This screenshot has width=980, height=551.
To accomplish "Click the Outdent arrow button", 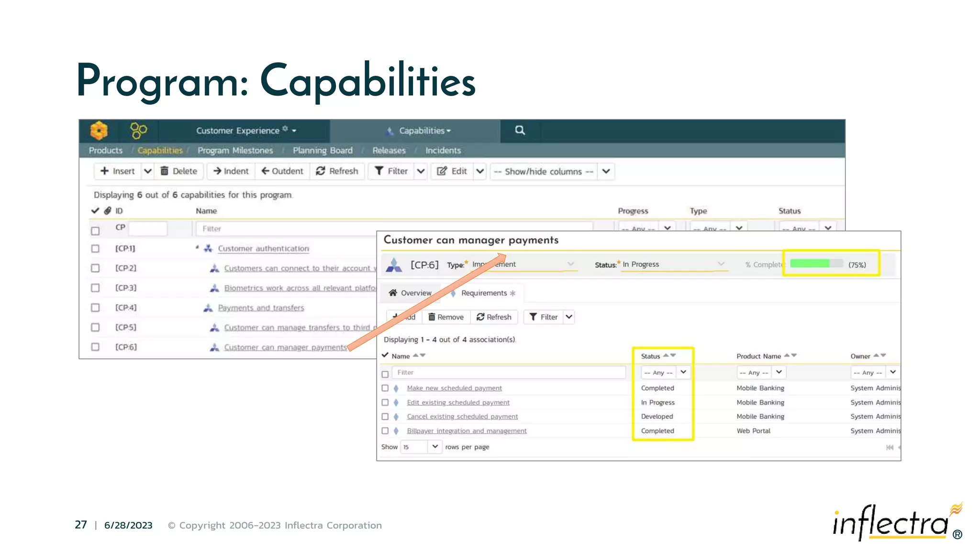I will click(282, 171).
